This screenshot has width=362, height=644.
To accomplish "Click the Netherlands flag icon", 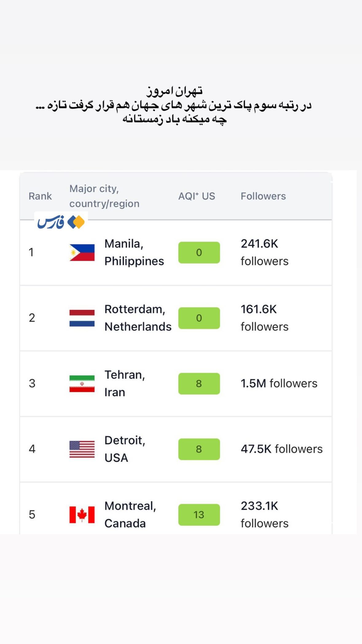I will (82, 318).
